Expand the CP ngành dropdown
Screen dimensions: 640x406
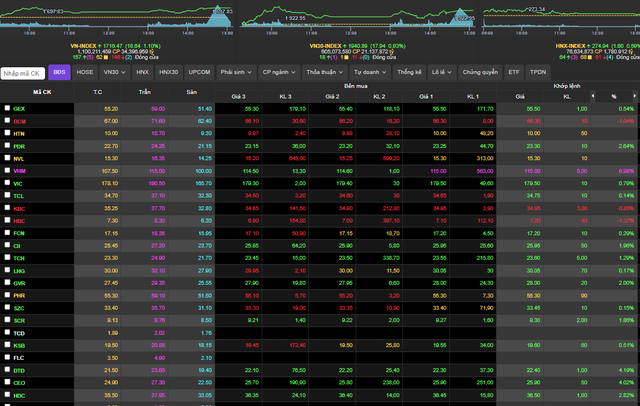[x=279, y=73]
